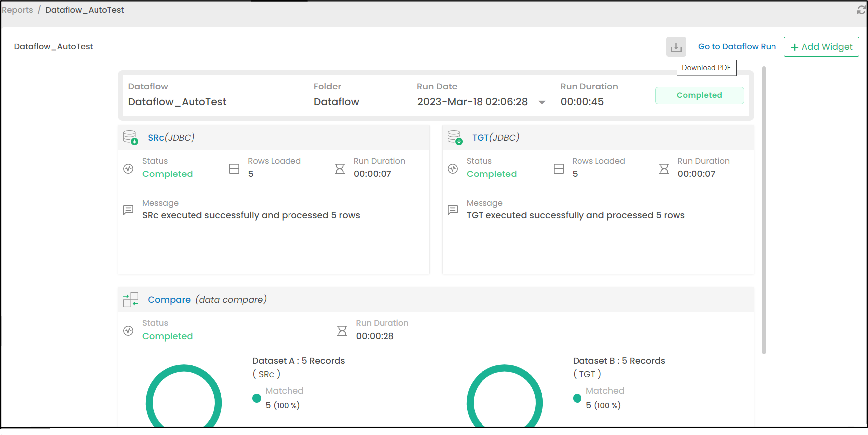The image size is (868, 435).
Task: Click the TGT Status pulse icon
Action: coord(453,169)
